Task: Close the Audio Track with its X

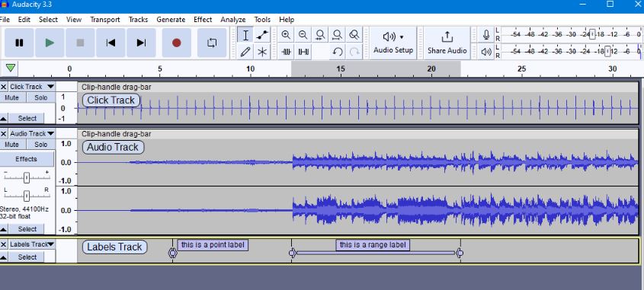Action: tap(4, 134)
